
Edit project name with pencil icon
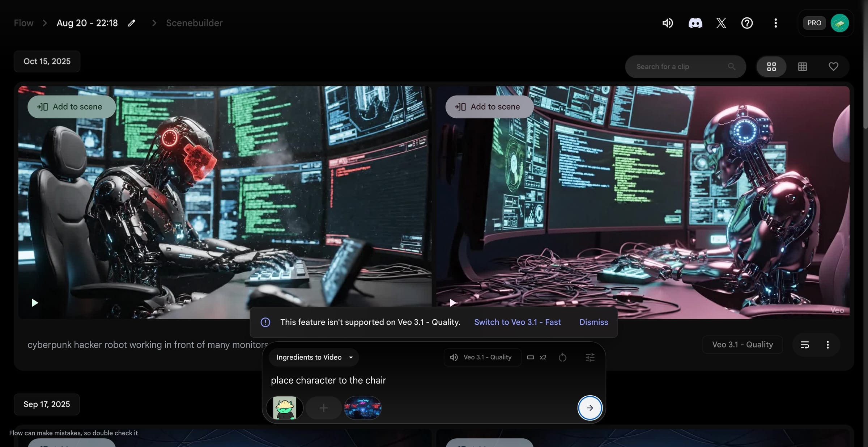pos(132,23)
